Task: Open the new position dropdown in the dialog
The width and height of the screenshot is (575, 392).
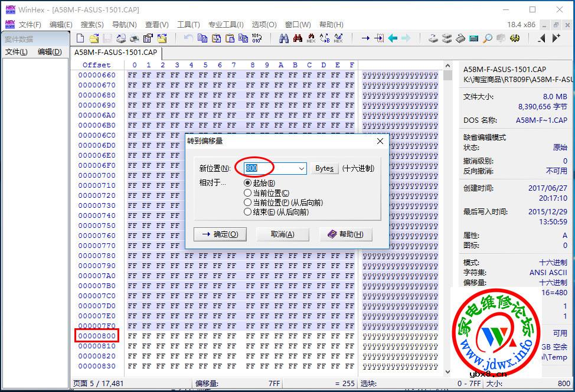Action: tap(302, 168)
